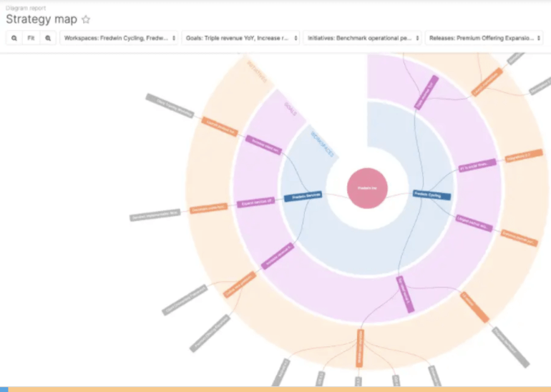Click the orange progress bar at page bottom

tap(279, 389)
